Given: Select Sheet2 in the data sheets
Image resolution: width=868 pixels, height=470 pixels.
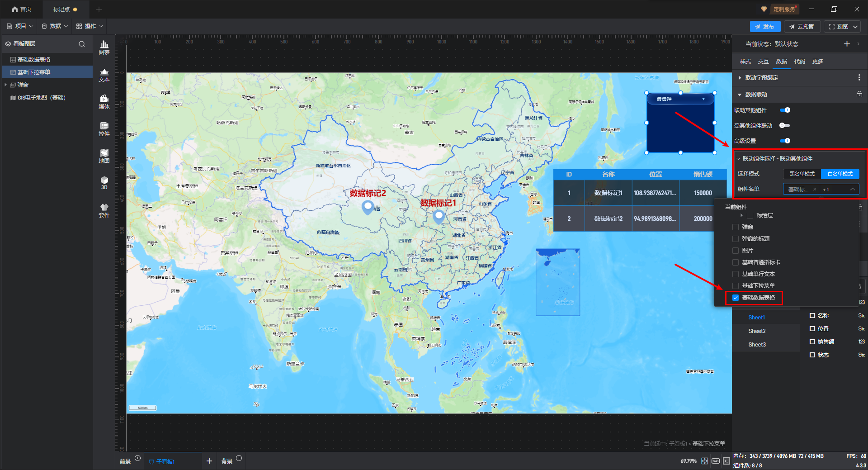Looking at the screenshot, I should point(757,331).
